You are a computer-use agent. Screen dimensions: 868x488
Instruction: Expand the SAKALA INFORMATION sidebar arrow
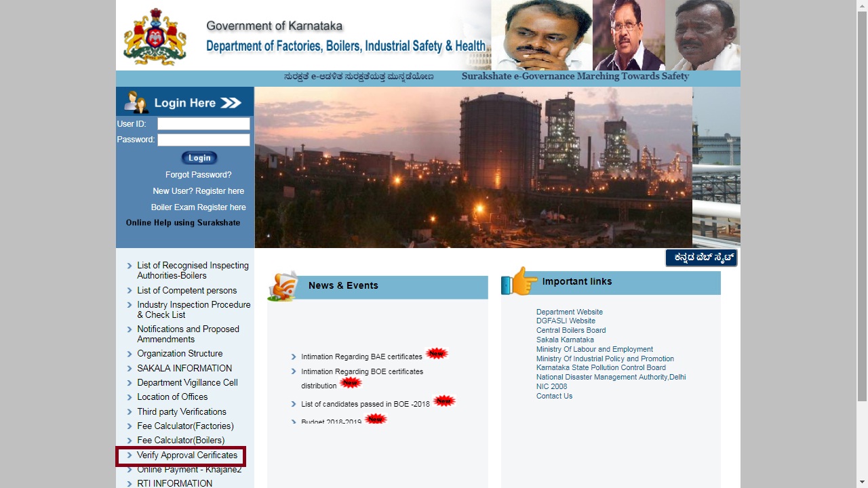tap(130, 368)
